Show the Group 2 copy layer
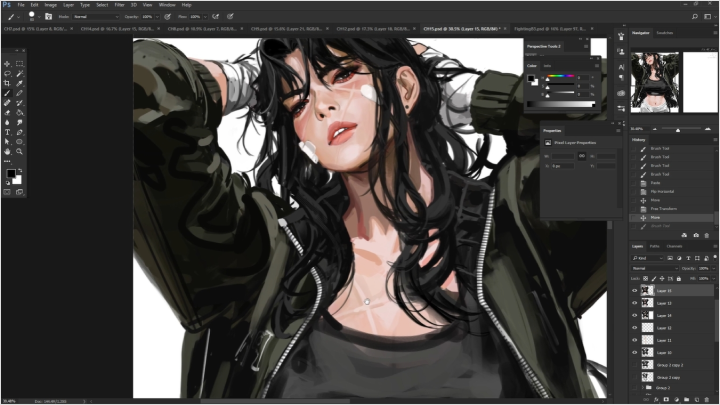Viewport: 720px width, 405px height. tap(635, 377)
